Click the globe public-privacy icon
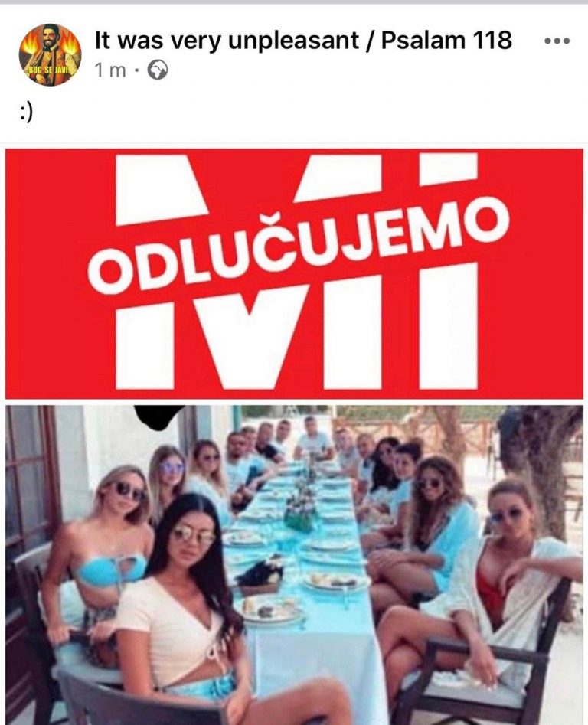 coord(158,70)
